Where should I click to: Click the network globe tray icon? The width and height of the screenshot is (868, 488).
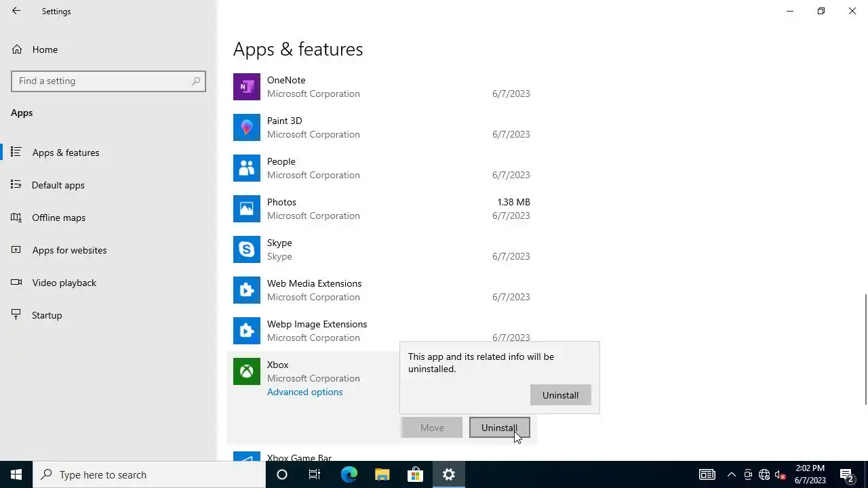(x=764, y=474)
